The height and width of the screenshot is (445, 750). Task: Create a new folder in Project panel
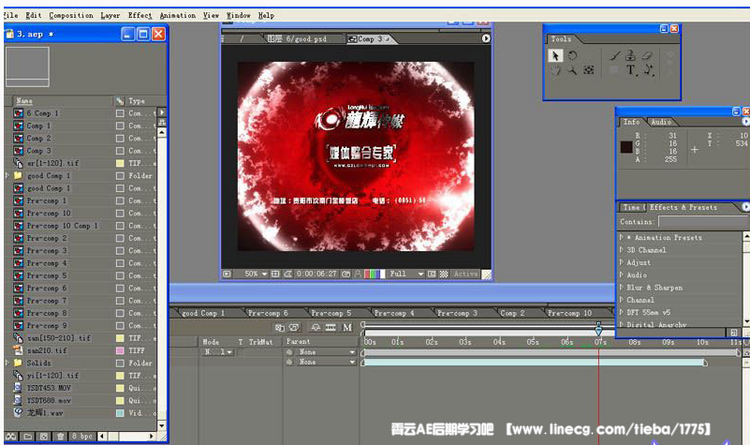coord(28,436)
